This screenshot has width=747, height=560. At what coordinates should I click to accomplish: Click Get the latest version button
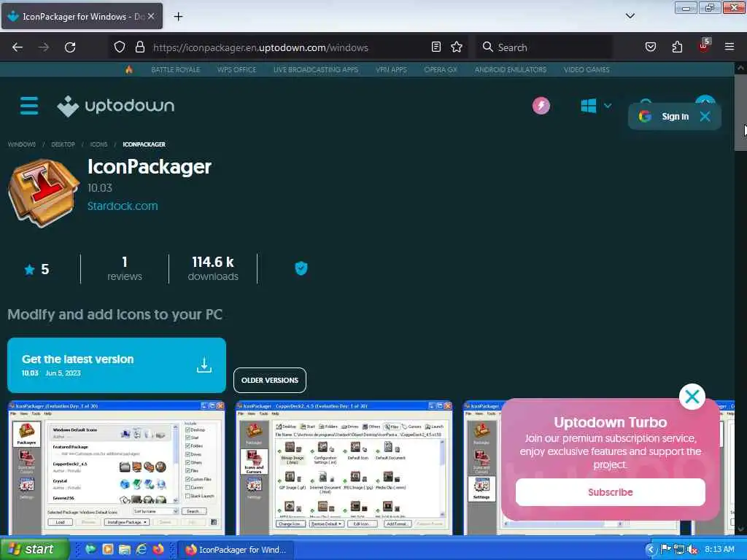117,365
